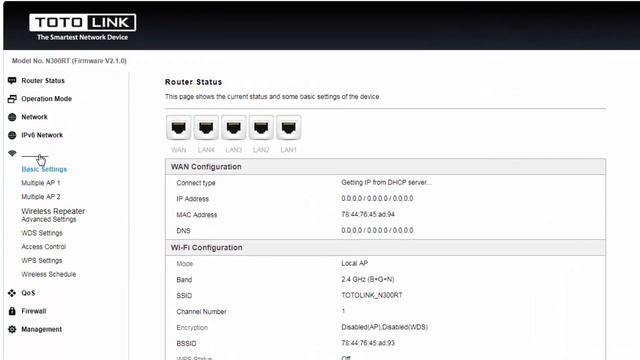Image resolution: width=640 pixels, height=360 pixels.
Task: Open wireless Access Control page
Action: [43, 247]
